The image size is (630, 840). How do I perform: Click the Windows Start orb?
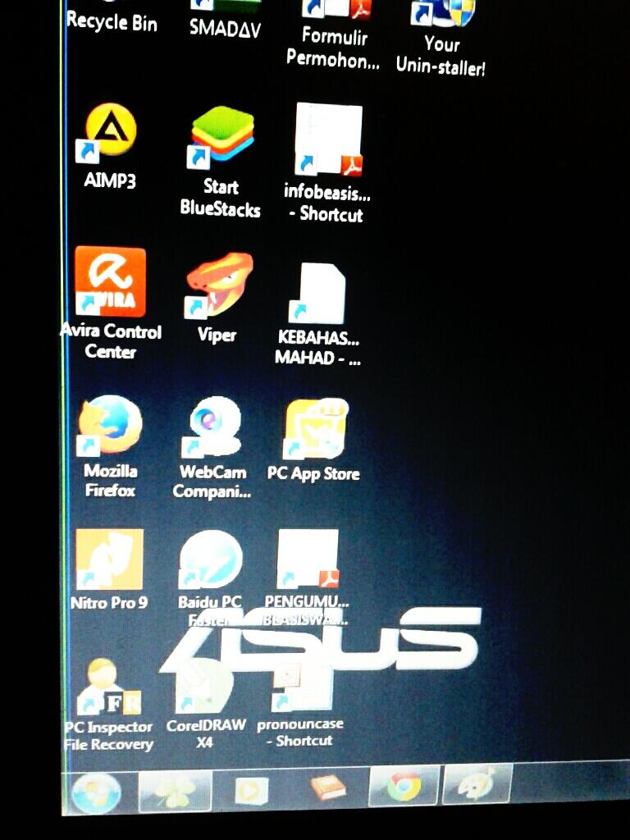coord(97,792)
